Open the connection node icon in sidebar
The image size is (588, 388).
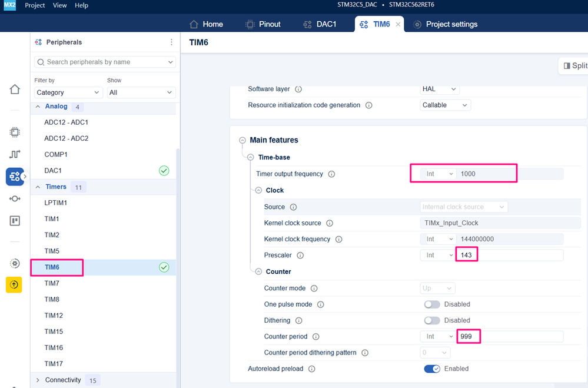coord(15,198)
